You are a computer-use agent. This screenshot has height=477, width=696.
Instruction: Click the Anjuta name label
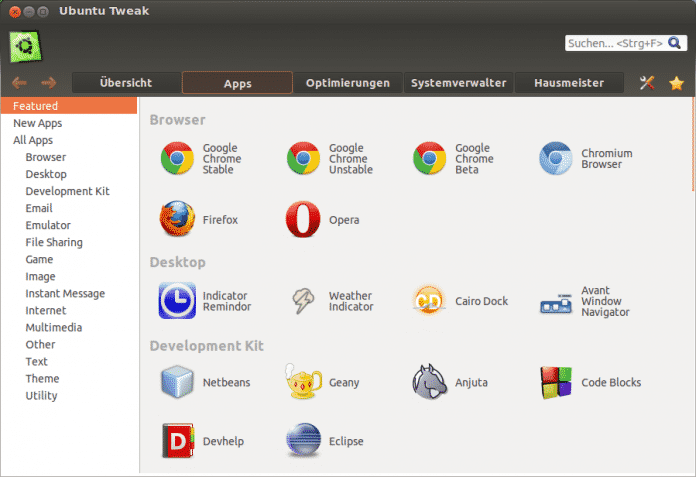(471, 382)
